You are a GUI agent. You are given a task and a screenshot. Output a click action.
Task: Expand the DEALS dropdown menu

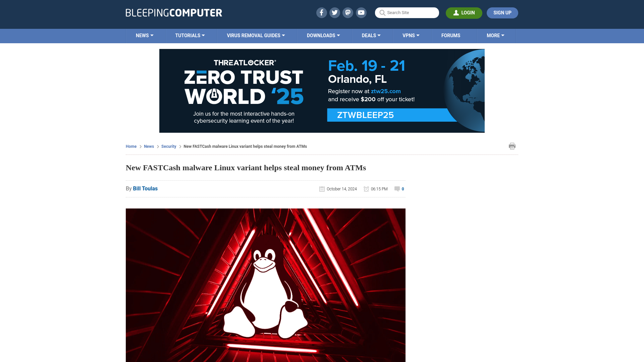[371, 35]
